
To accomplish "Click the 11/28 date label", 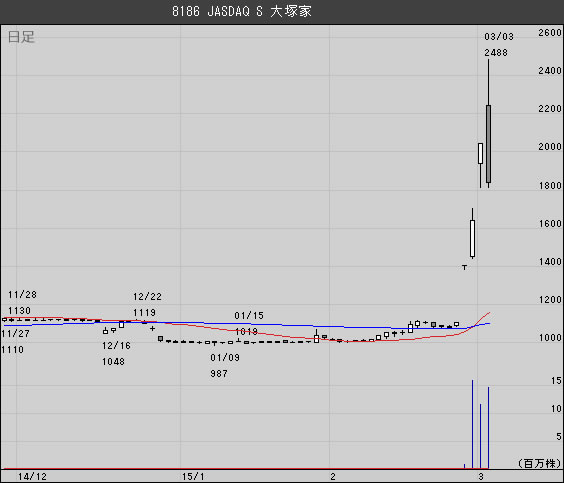I will coord(22,295).
